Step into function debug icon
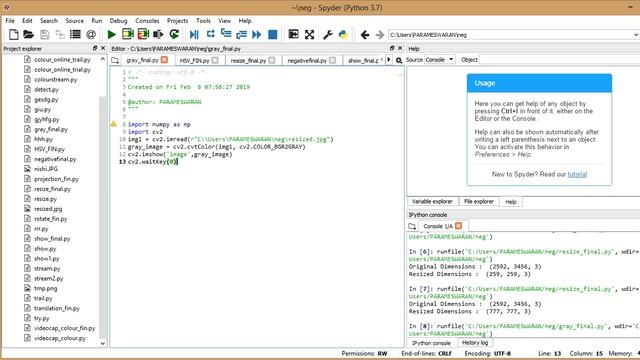 coord(226,34)
